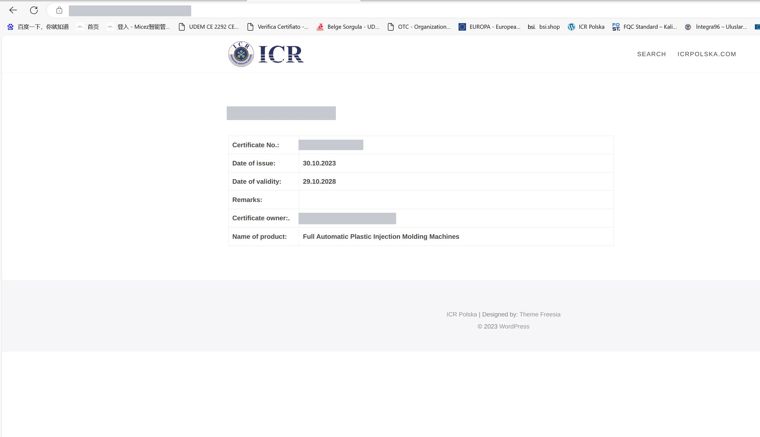Image resolution: width=760 pixels, height=437 pixels.
Task: Open the UDEM CE 2292 bookmark
Action: point(208,27)
